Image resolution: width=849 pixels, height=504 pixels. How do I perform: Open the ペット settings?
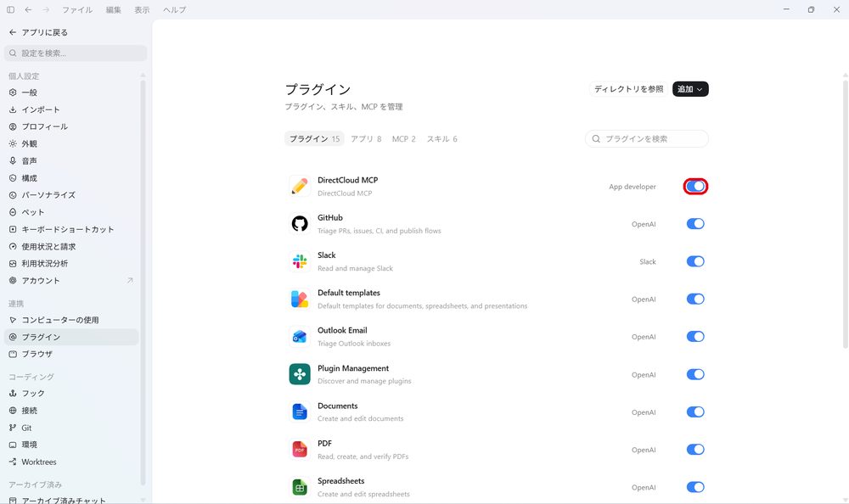[71, 212]
